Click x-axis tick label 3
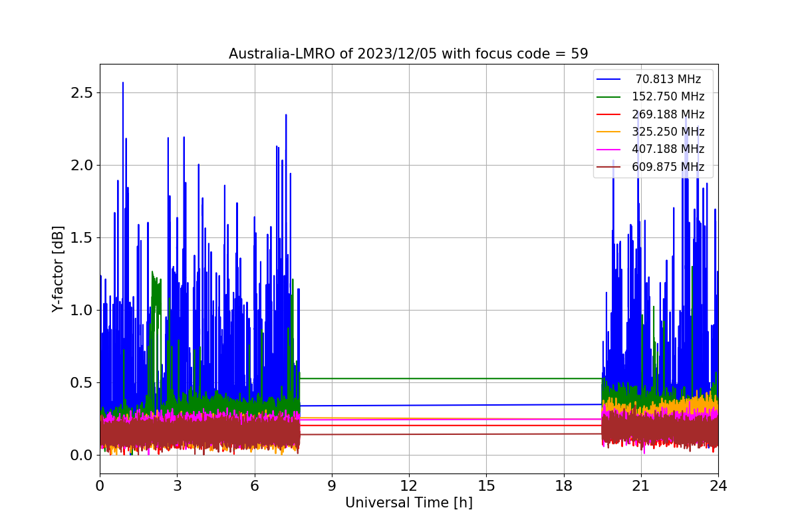The width and height of the screenshot is (798, 532). [177, 486]
